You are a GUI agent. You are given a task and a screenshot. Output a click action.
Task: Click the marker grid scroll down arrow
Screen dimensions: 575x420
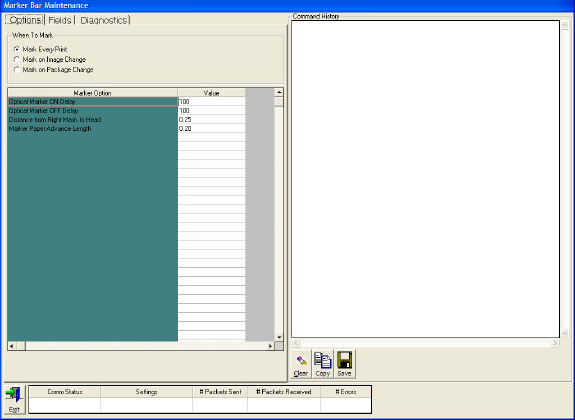pos(279,337)
